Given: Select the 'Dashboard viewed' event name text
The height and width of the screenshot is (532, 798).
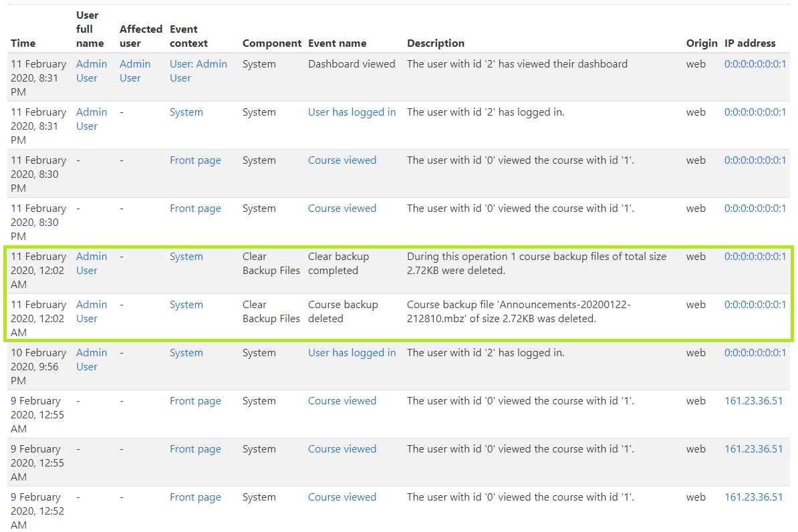Looking at the screenshot, I should pyautogui.click(x=352, y=64).
